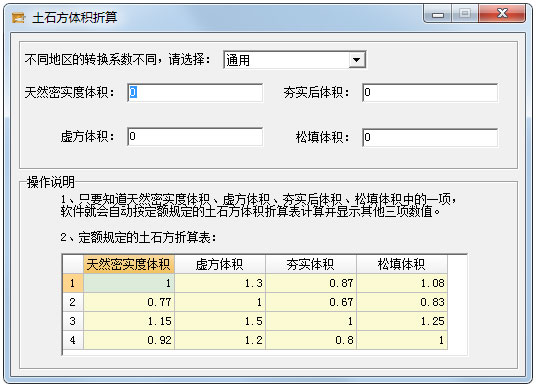Click the cell with value 1.25
The height and width of the screenshot is (390, 536).
click(x=402, y=321)
